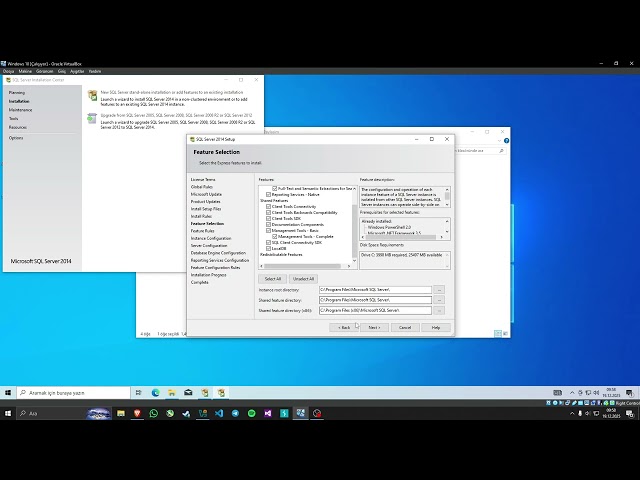Launch Microsoft Edge from guest taskbar
The height and width of the screenshot is (480, 640).
[156, 393]
